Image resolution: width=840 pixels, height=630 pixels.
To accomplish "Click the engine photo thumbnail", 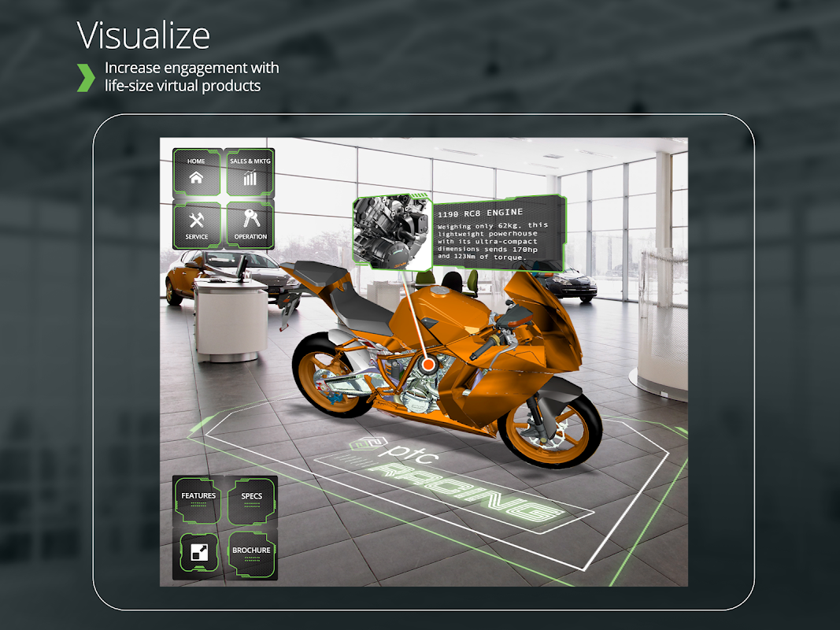I will pyautogui.click(x=392, y=232).
